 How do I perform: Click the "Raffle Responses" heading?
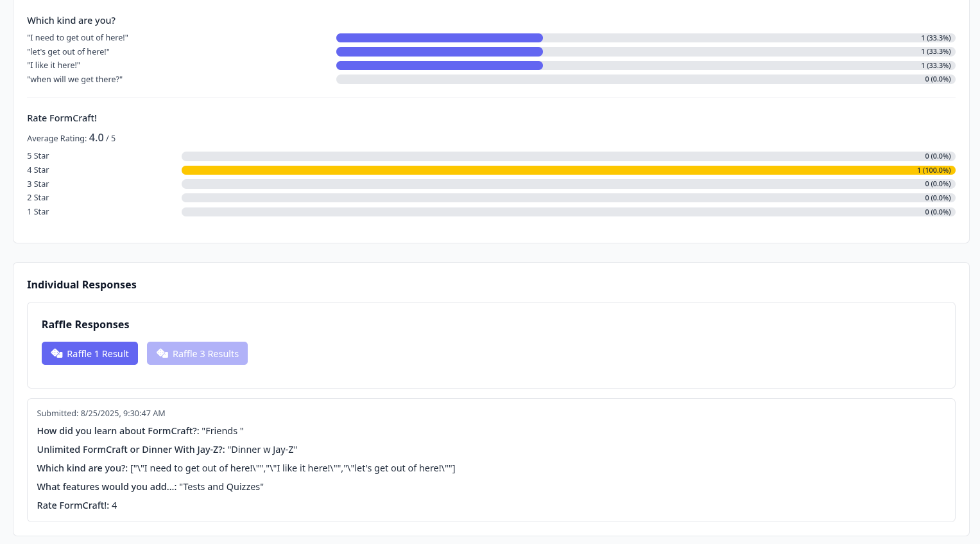tap(85, 324)
